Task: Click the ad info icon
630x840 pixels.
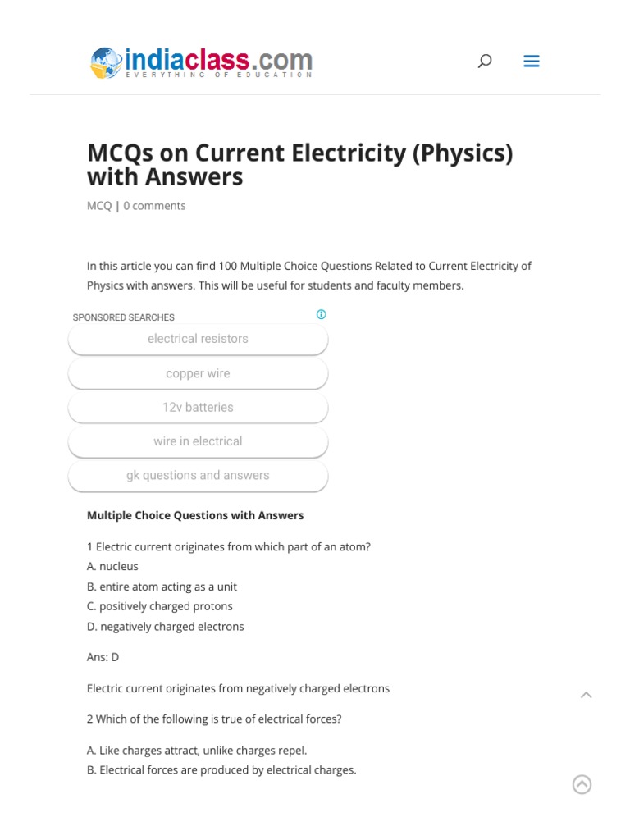Action: (322, 314)
